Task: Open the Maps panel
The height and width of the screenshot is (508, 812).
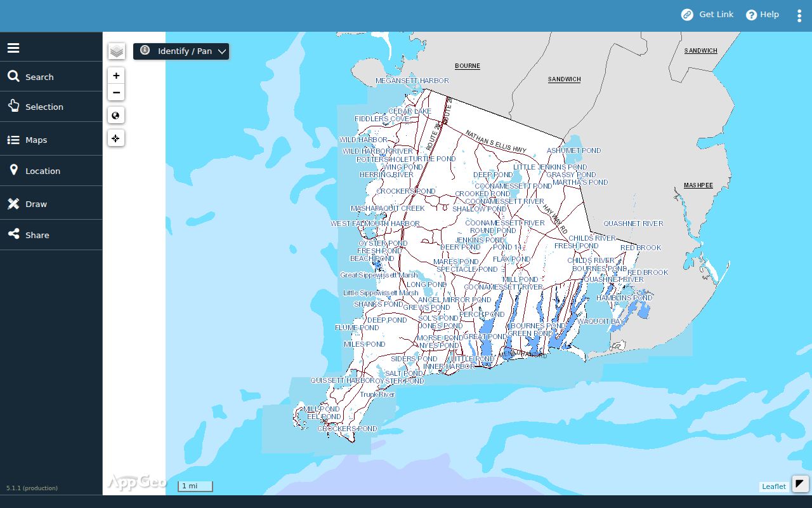Action: tap(51, 140)
